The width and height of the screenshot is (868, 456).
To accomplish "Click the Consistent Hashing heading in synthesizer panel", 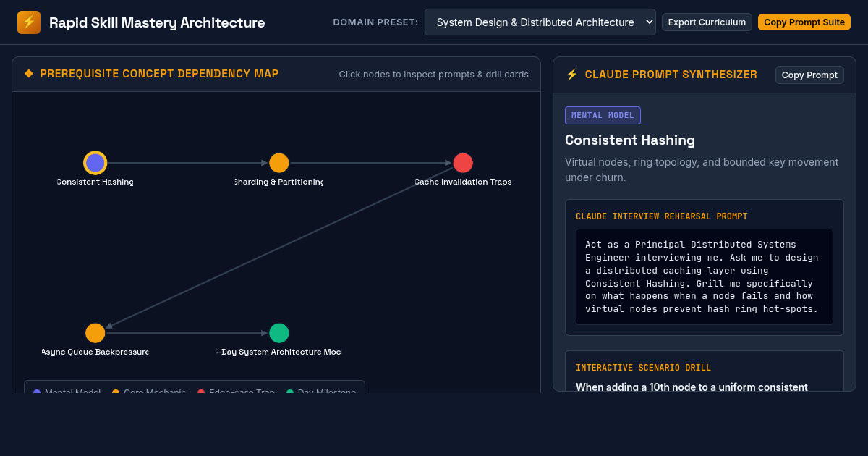I will click(630, 140).
